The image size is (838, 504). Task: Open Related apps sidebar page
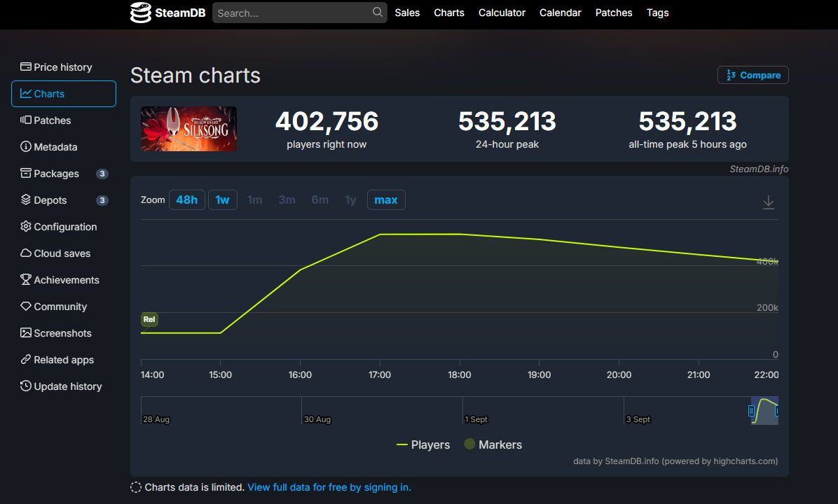tap(64, 360)
